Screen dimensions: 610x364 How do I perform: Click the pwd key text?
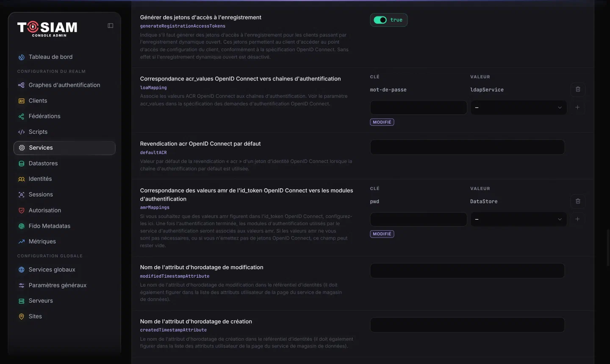point(374,201)
